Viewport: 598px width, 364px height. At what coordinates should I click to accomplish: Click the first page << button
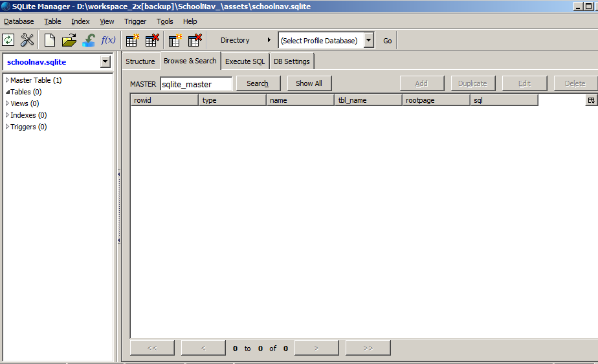click(x=152, y=348)
